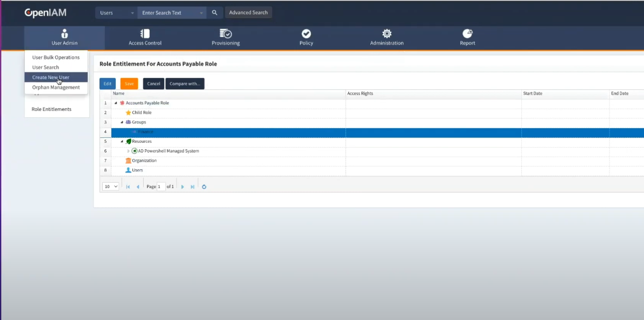644x320 pixels.
Task: Go to the first page of the grid
Action: 128,187
